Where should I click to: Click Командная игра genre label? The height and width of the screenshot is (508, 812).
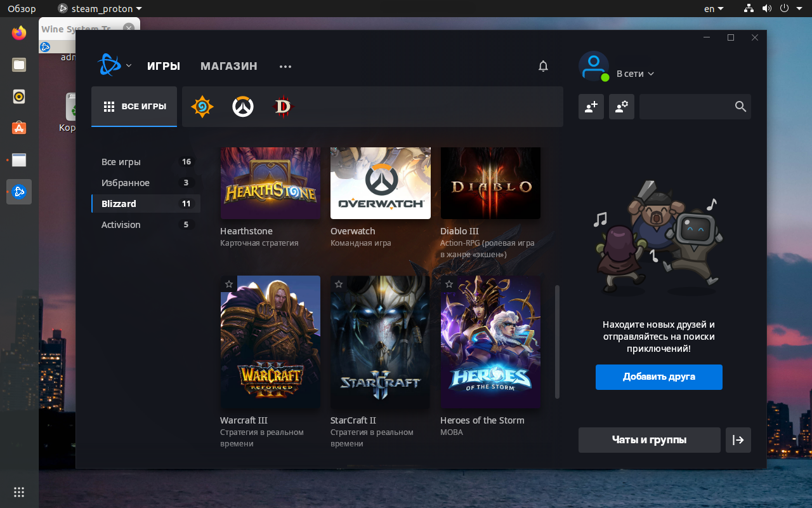click(361, 243)
